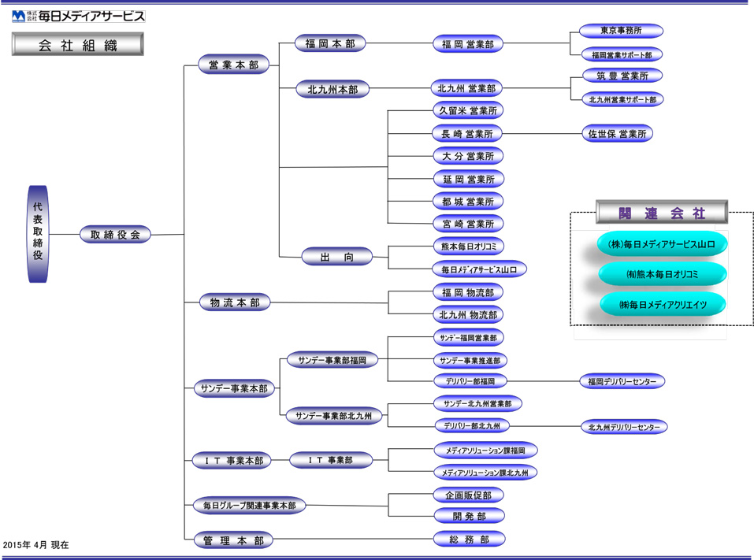Select 北九州営業部 node
This screenshot has width=754, height=560.
pos(466,88)
